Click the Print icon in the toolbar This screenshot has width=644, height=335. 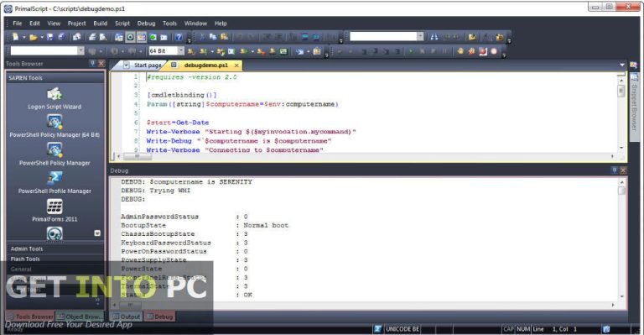tap(92, 37)
